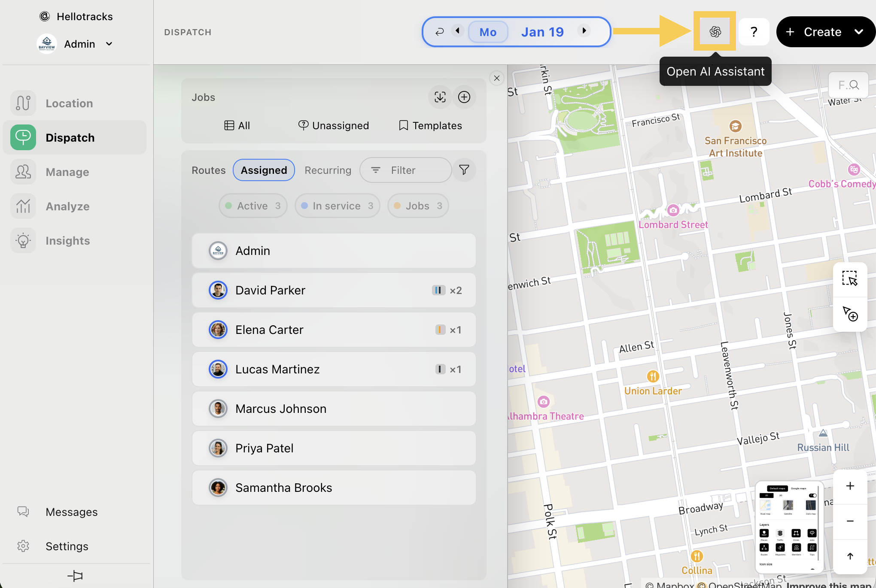
Task: Click the help question mark button
Action: tap(754, 32)
